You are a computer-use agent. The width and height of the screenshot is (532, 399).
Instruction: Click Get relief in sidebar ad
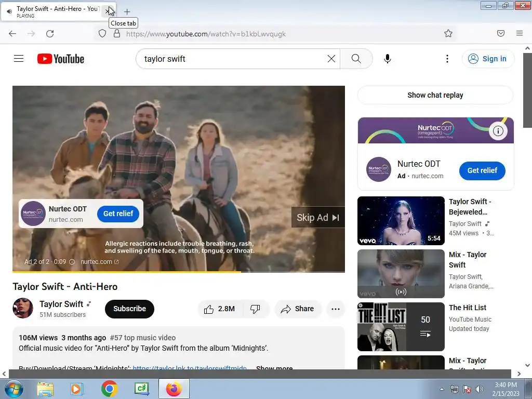point(482,170)
